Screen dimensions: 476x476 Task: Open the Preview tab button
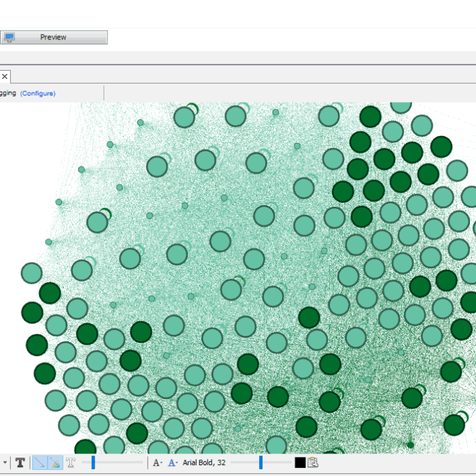(54, 37)
